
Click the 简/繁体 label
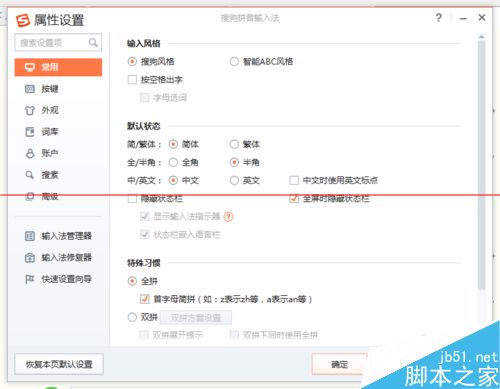click(144, 144)
